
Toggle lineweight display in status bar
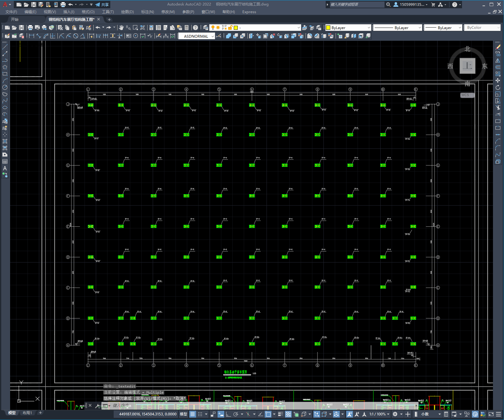(x=280, y=414)
